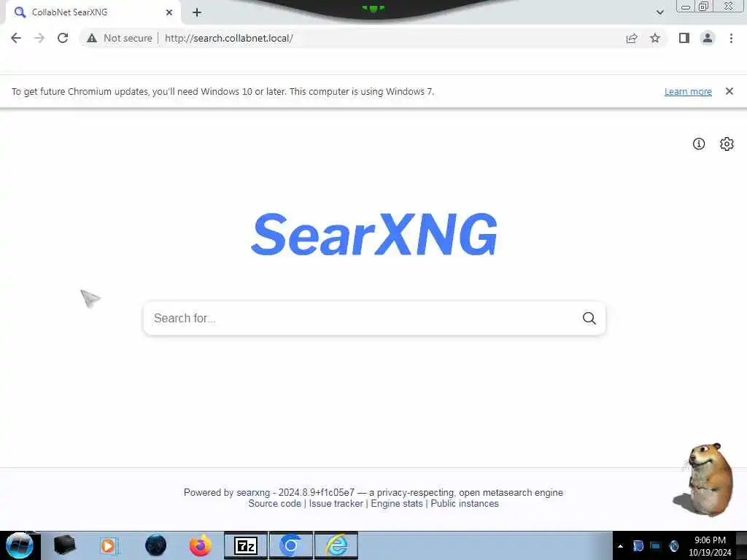747x560 pixels.
Task: Open 7-Zip from the taskbar
Action: coord(246,545)
